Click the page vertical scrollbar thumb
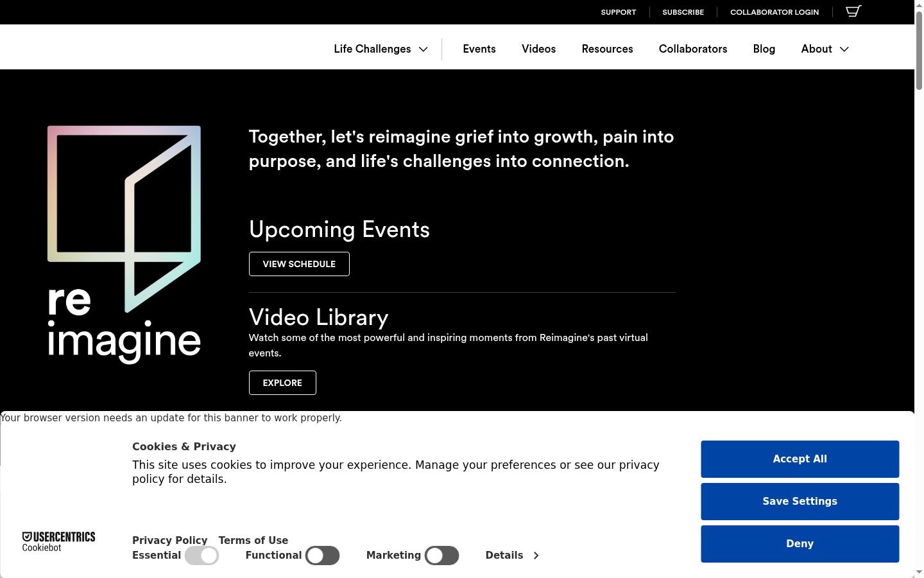The width and height of the screenshot is (924, 578). [919, 50]
